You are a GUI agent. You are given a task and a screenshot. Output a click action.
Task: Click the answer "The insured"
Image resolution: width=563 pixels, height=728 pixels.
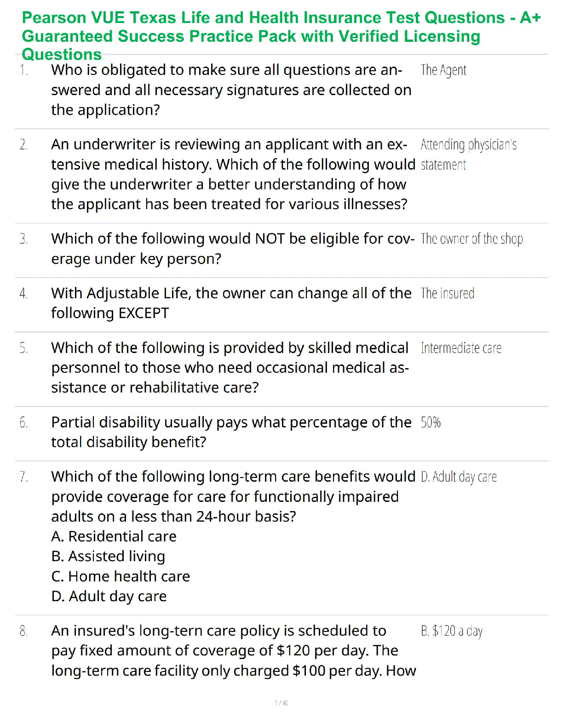point(447,293)
